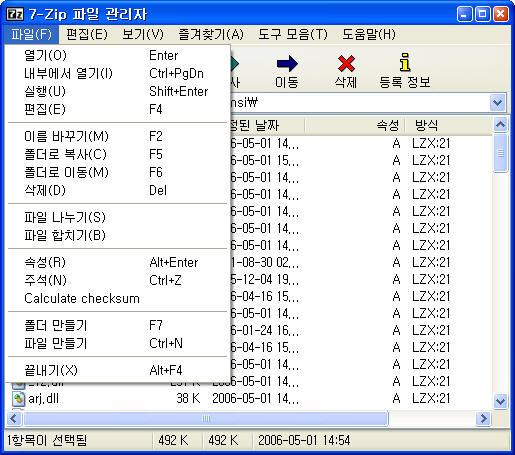Screen dimensions: 515x455
Task: Click status bar date 2006-05-01 14:54
Action: 304,440
